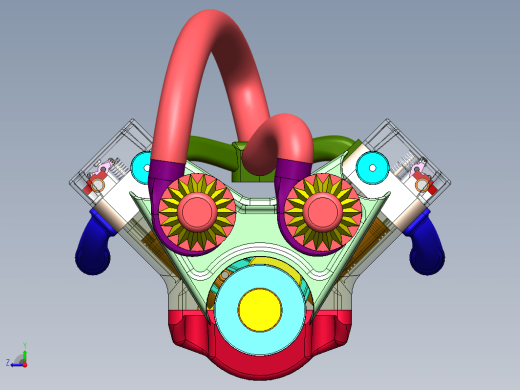Screen dimensions: 520x390
Task: Select the light green front cover plate
Action: 260,230
